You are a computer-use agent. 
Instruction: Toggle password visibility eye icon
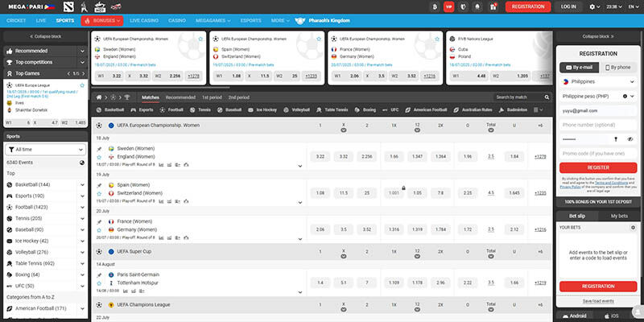click(630, 139)
